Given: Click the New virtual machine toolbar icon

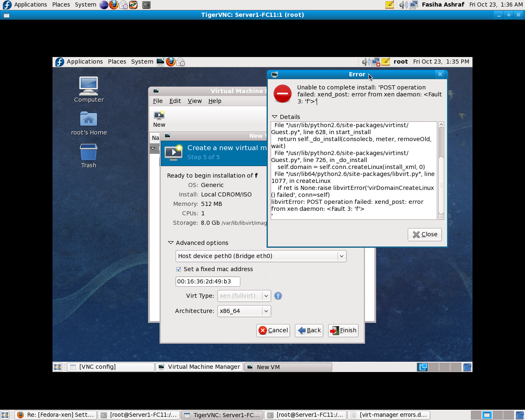Looking at the screenshot, I should (159, 119).
